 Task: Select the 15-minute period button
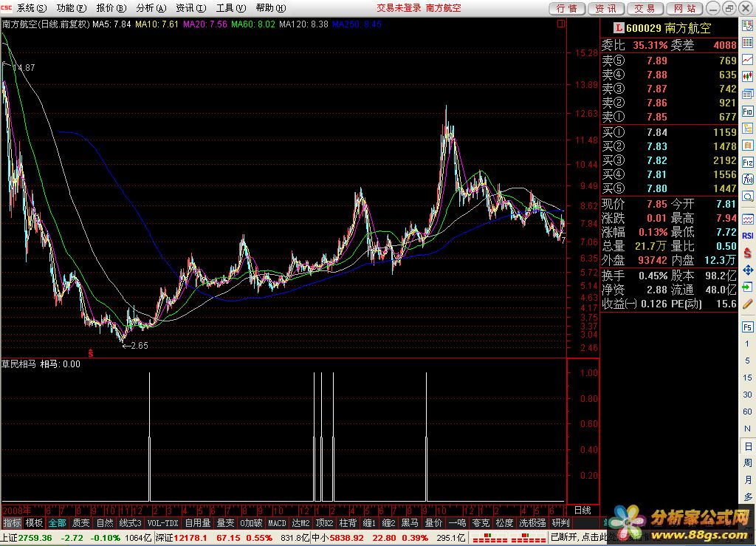[747, 378]
